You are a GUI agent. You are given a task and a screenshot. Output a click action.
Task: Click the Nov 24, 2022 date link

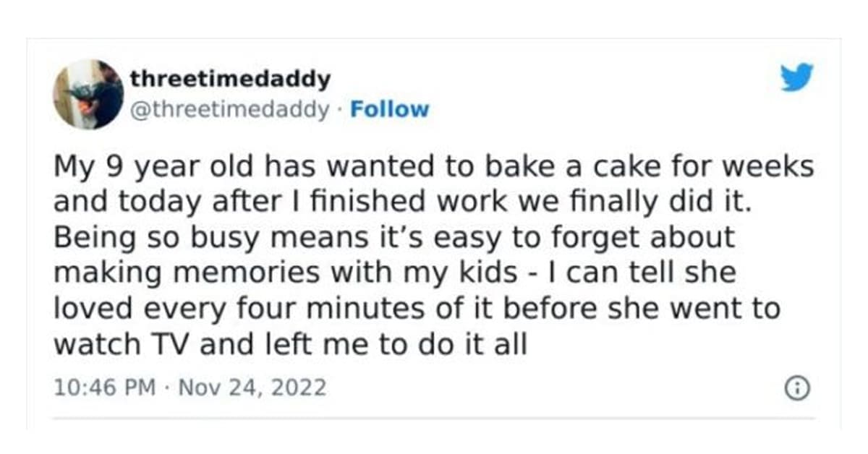256,388
